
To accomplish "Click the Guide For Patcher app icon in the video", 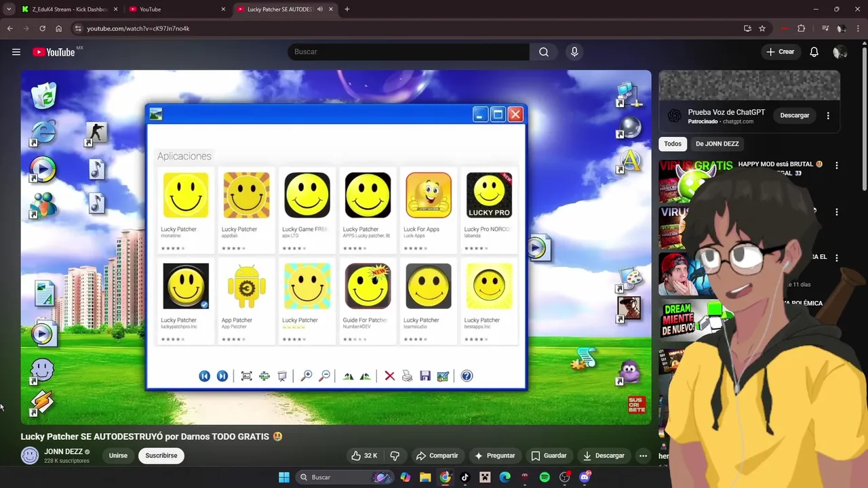I will (368, 286).
